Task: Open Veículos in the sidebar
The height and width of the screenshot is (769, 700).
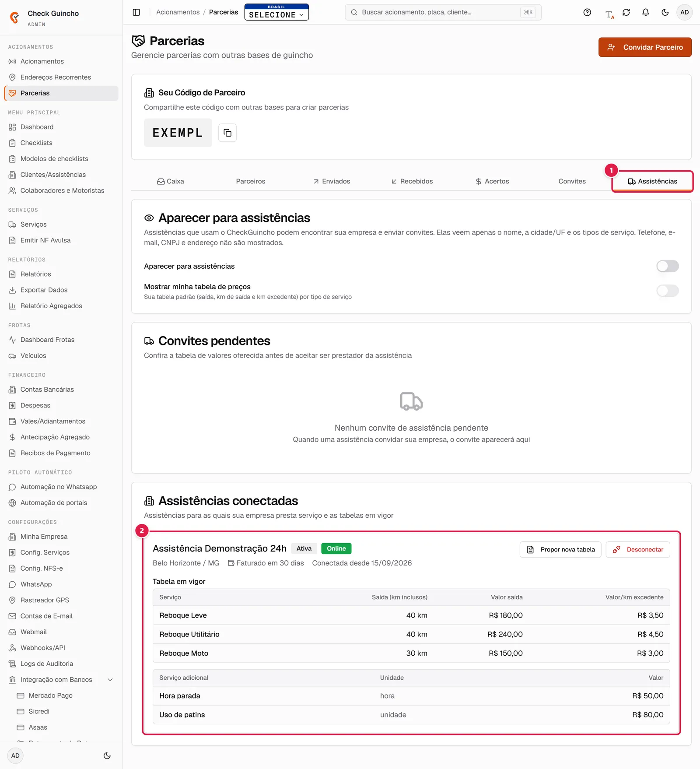Action: [x=61, y=355]
